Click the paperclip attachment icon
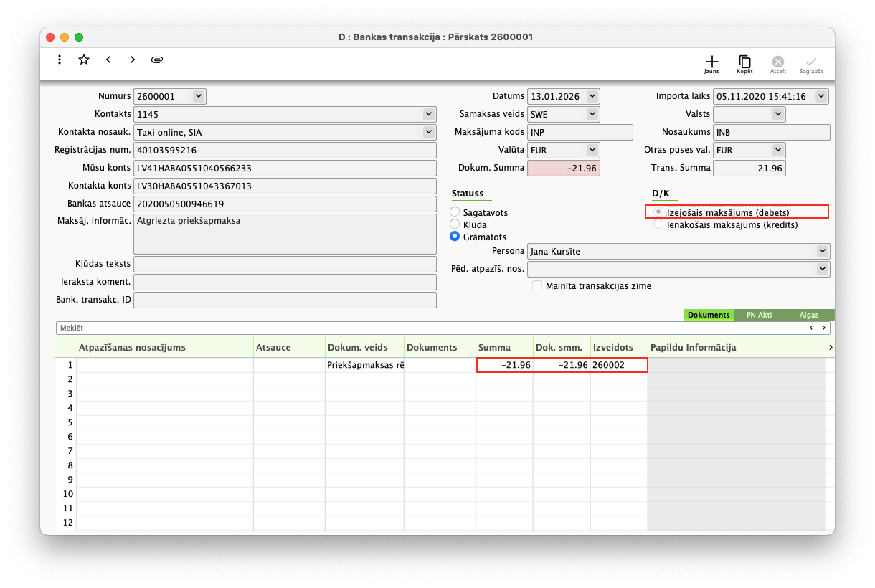Screen dimensions: 875x588 coord(157,60)
